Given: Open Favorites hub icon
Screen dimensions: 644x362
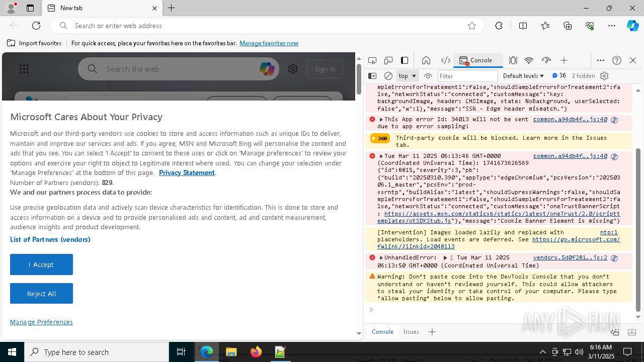Looking at the screenshot, I should pyautogui.click(x=545, y=26).
